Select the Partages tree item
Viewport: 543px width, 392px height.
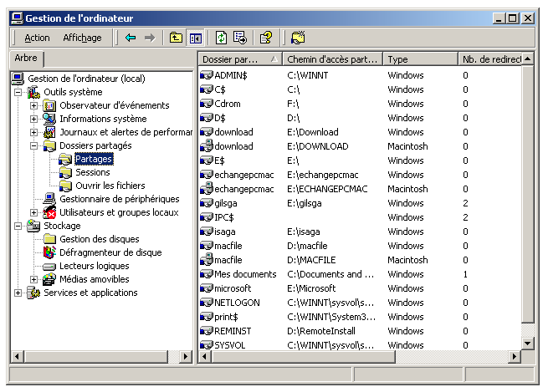[x=94, y=159]
